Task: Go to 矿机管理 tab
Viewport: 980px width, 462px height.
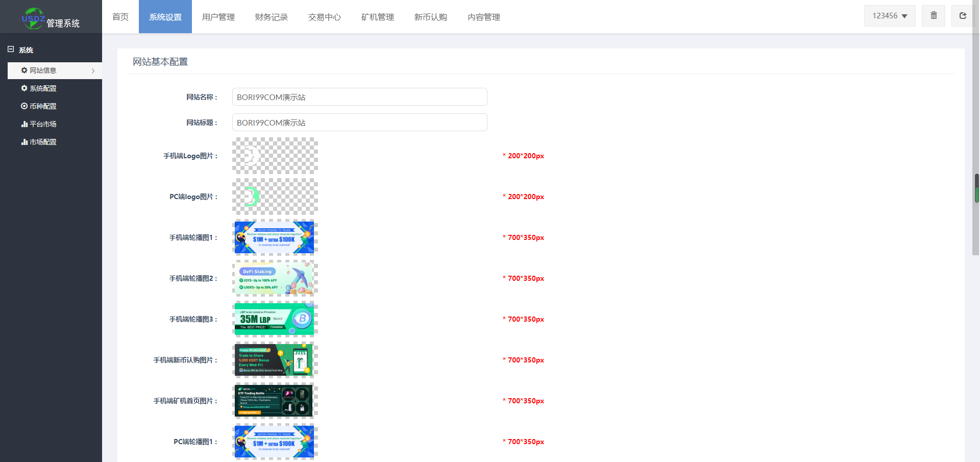Action: tap(378, 17)
